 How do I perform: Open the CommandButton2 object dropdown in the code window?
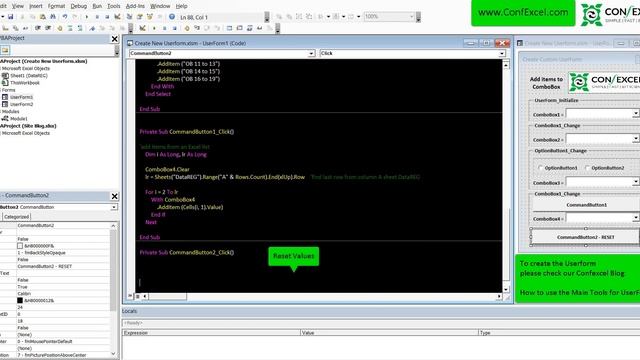click(x=311, y=53)
